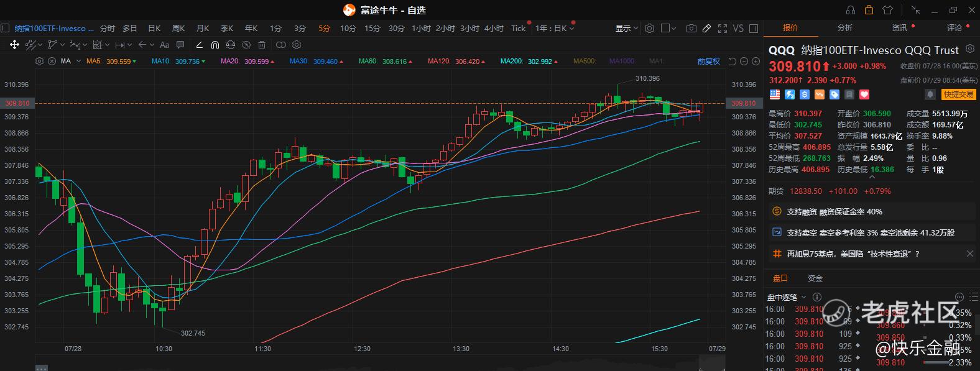
Task: Click the compact mode shrink arrows icon
Action: click(x=916, y=10)
